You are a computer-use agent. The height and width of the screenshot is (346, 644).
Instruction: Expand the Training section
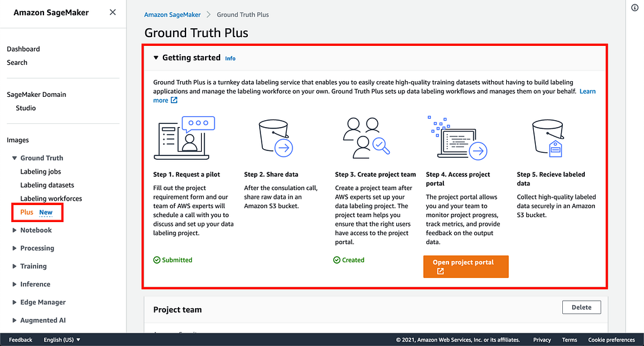[14, 266]
